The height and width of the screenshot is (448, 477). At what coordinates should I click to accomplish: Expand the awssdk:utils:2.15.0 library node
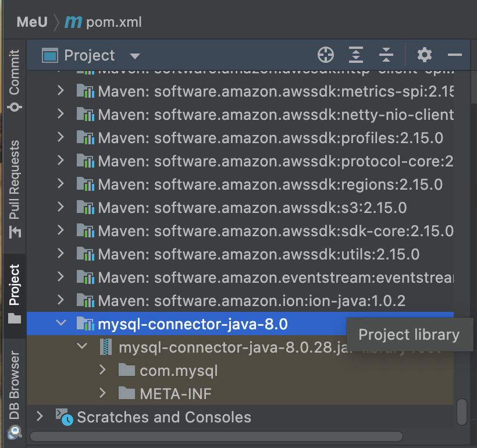pos(60,253)
